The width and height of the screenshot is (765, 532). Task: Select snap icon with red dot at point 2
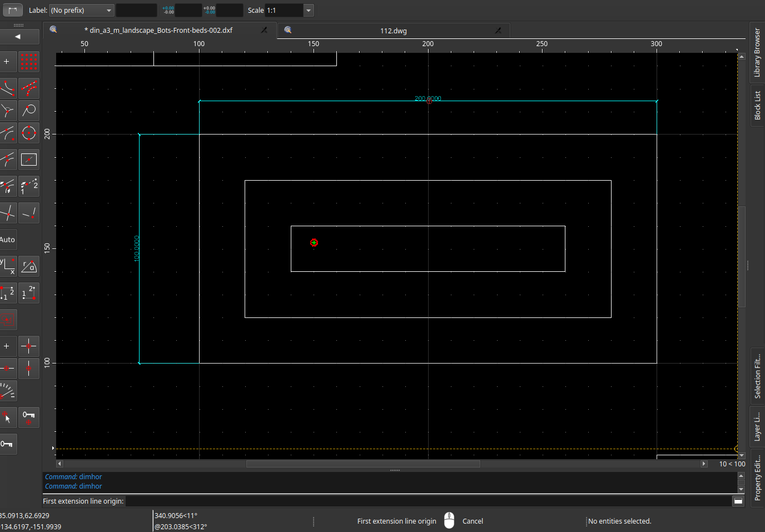[29, 293]
